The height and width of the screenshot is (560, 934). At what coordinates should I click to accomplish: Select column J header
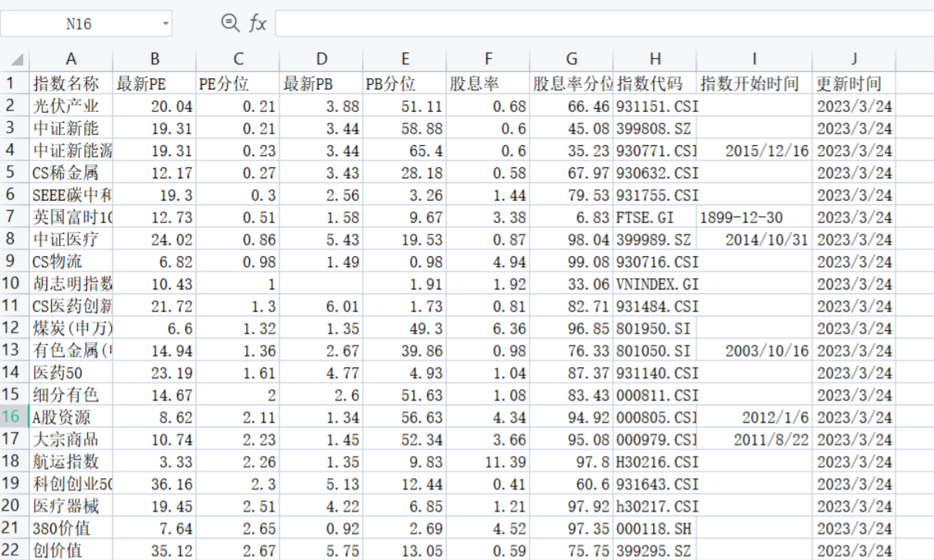coord(854,59)
